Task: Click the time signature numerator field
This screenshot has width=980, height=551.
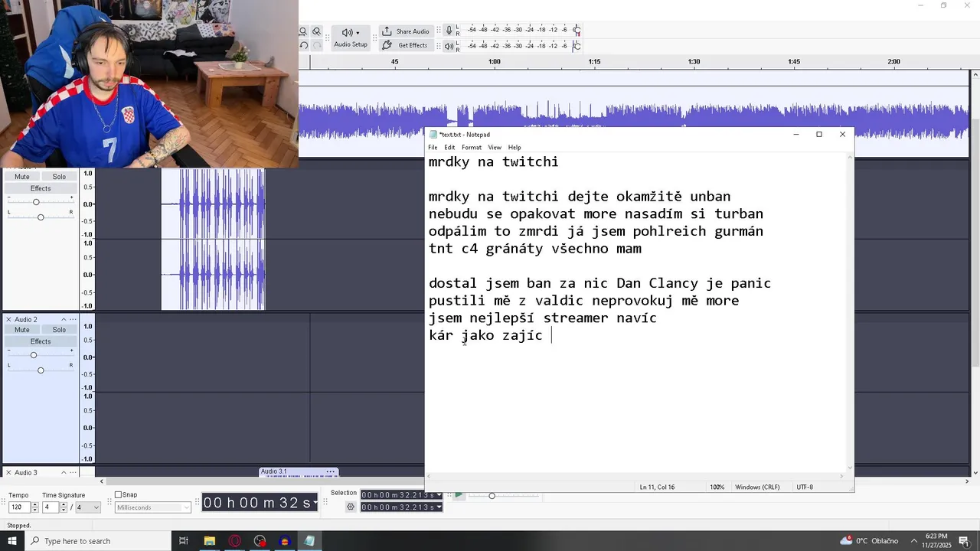Action: pyautogui.click(x=51, y=507)
